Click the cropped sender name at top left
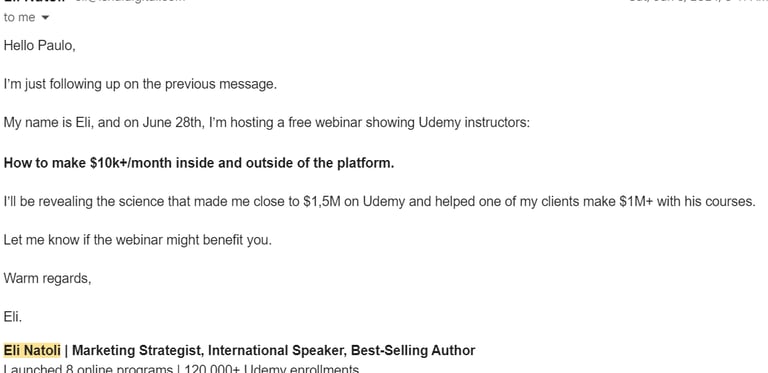768x373 pixels. pyautogui.click(x=34, y=1)
